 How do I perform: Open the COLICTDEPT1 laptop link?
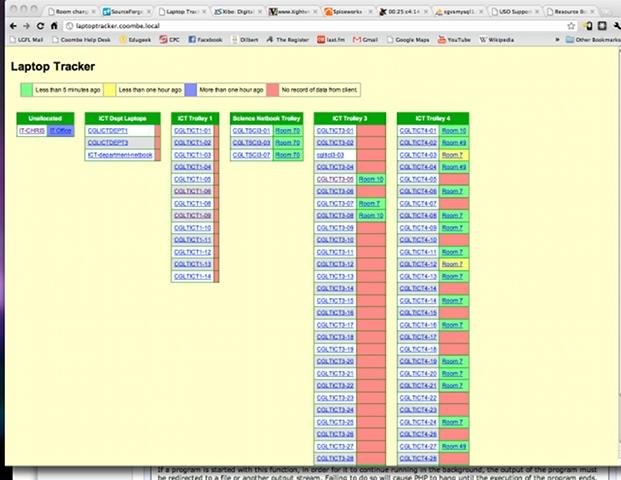(108, 131)
